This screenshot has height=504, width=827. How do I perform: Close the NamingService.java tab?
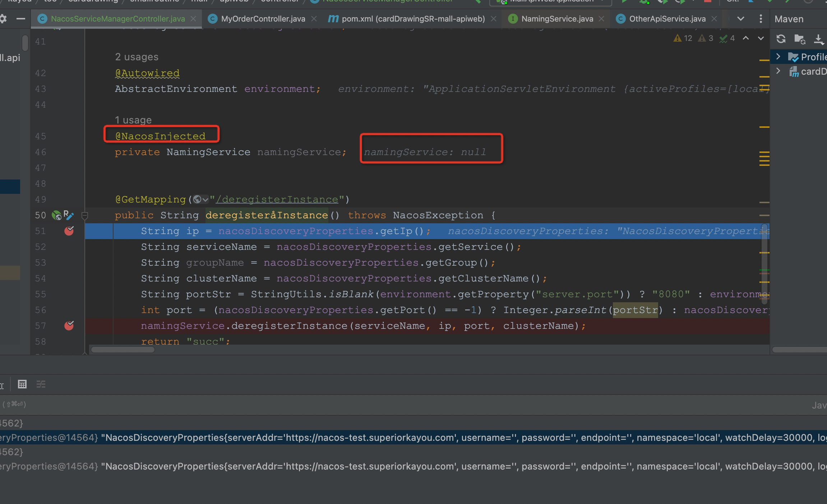click(x=602, y=19)
